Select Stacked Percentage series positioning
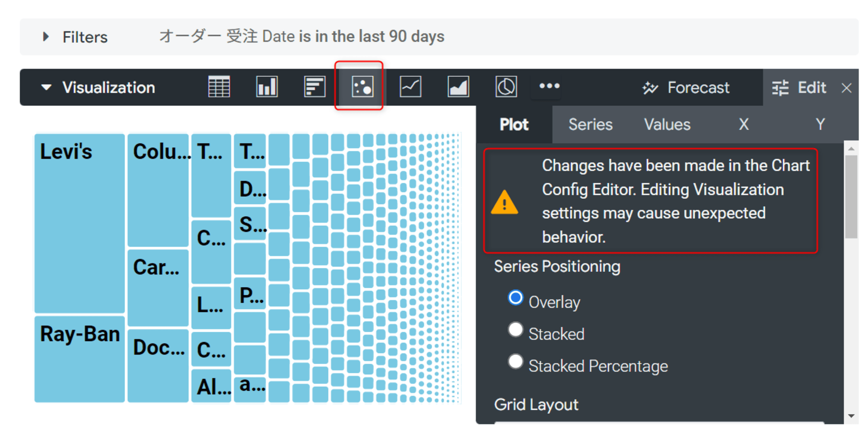The width and height of the screenshot is (868, 432). [x=516, y=362]
